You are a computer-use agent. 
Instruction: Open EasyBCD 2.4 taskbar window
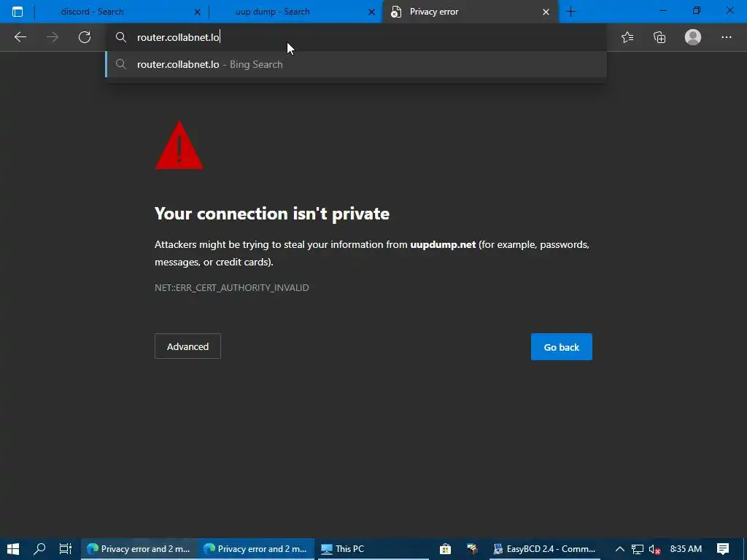click(545, 548)
